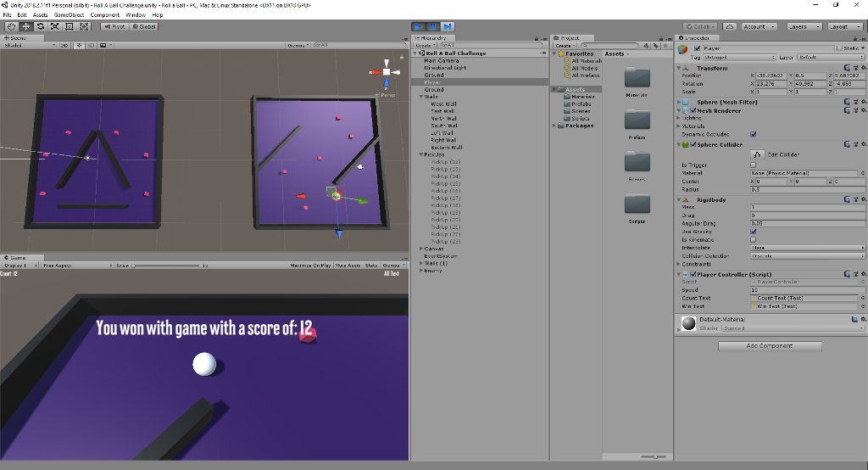Click the Player GameObject cube icon
Image resolution: width=868 pixels, height=470 pixels.
point(683,49)
